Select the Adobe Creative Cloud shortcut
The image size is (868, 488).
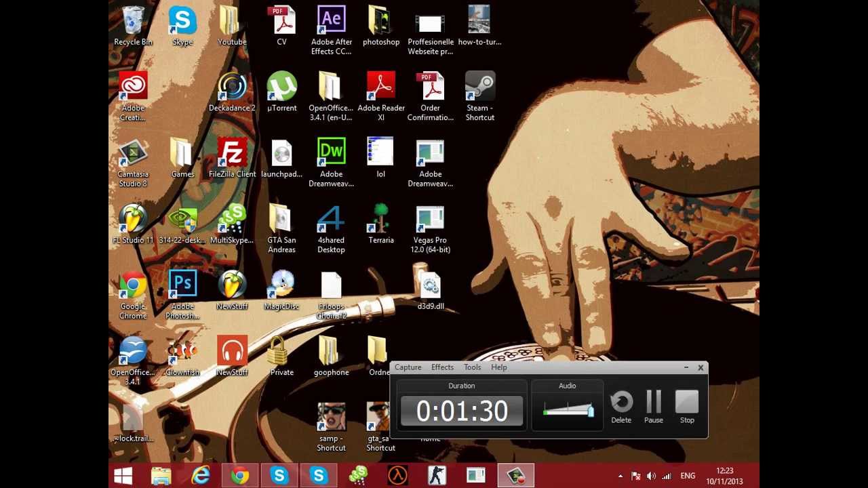tap(133, 97)
